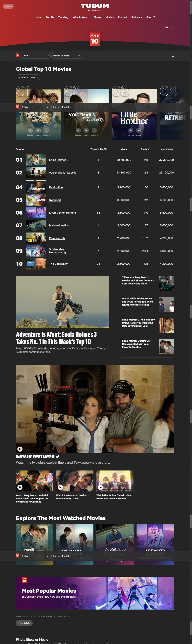Open the Adventure Is Afoot: Enola Holmes 3 headline
The width and height of the screenshot is (192, 644).
[x=56, y=338]
